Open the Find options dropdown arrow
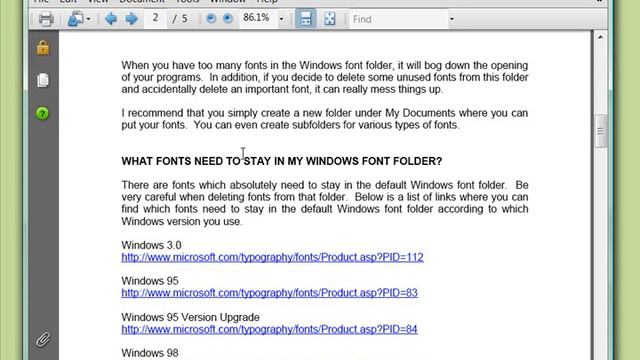The image size is (640, 360). (452, 19)
